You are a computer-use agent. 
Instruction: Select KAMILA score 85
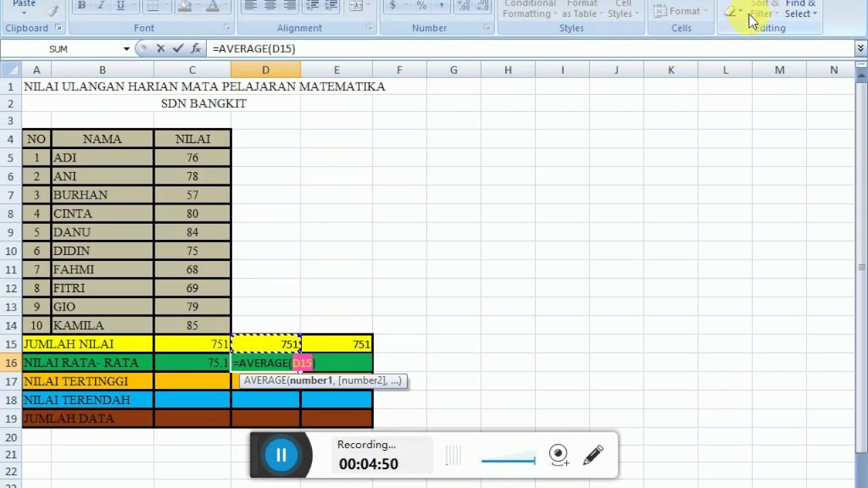tap(192, 325)
